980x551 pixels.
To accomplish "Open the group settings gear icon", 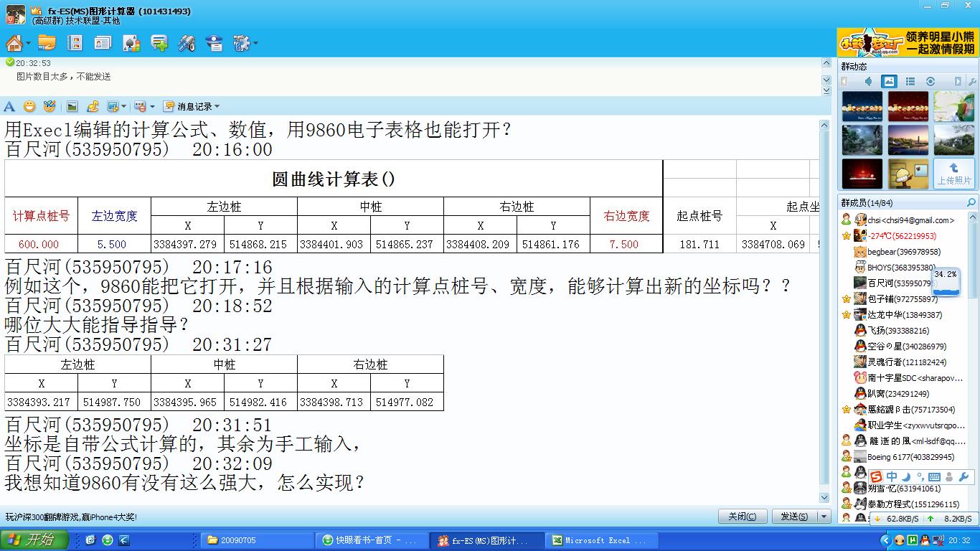I will (240, 43).
